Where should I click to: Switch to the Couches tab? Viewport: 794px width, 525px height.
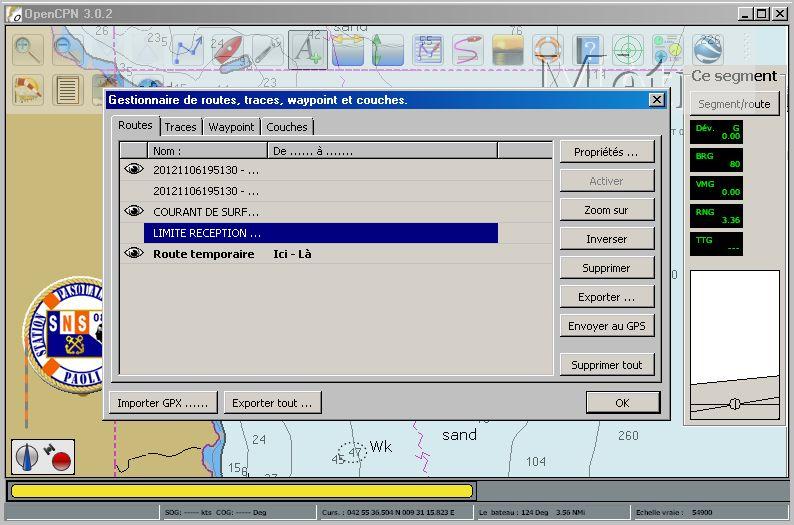(287, 127)
